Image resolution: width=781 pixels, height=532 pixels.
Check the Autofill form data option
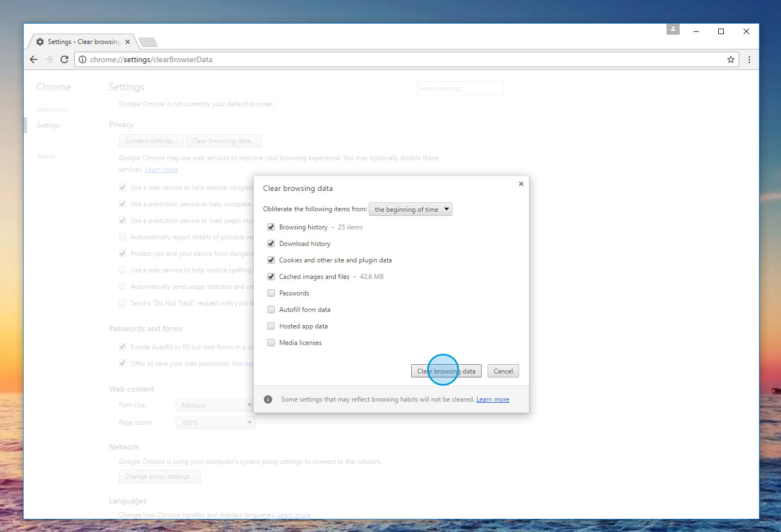(x=271, y=310)
